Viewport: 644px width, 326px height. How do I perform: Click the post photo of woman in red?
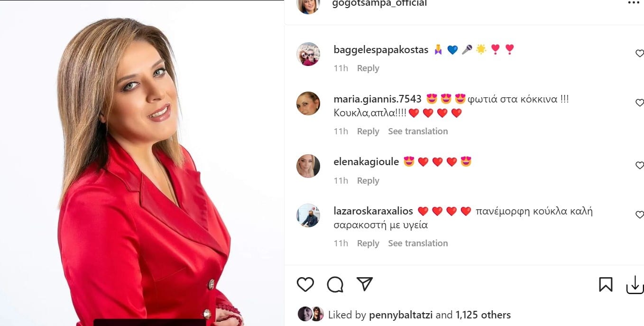[142, 163]
